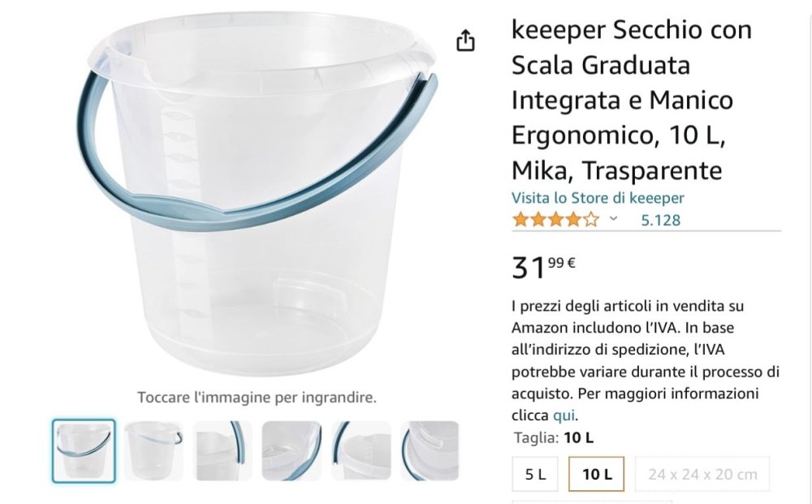View the fourth product thumbnail
Image resolution: width=812 pixels, height=504 pixels.
point(292,450)
